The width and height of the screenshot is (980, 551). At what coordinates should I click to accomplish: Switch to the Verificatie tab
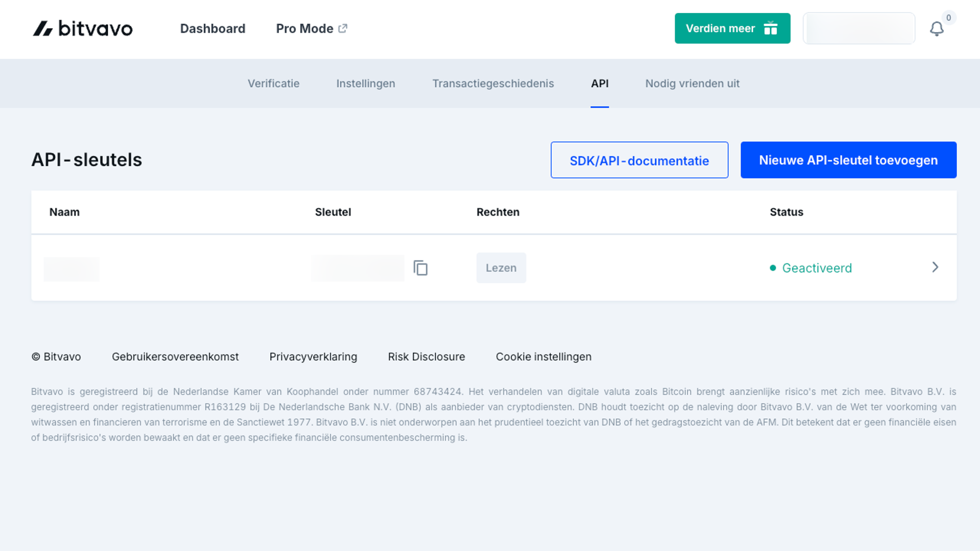[273, 83]
